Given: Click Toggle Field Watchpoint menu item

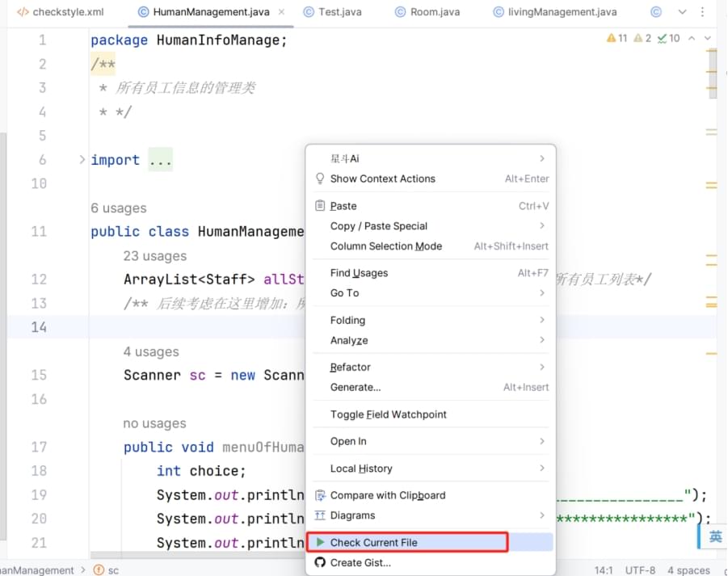Looking at the screenshot, I should pyautogui.click(x=388, y=414).
